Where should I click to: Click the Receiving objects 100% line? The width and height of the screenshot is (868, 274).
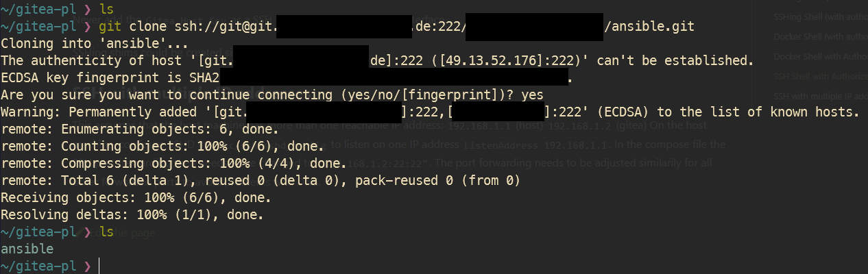tap(136, 197)
